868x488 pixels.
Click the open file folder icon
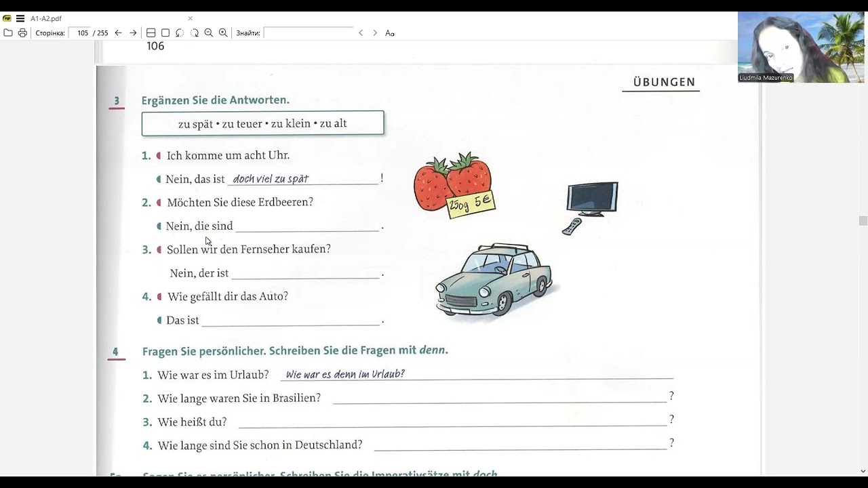pos(8,33)
